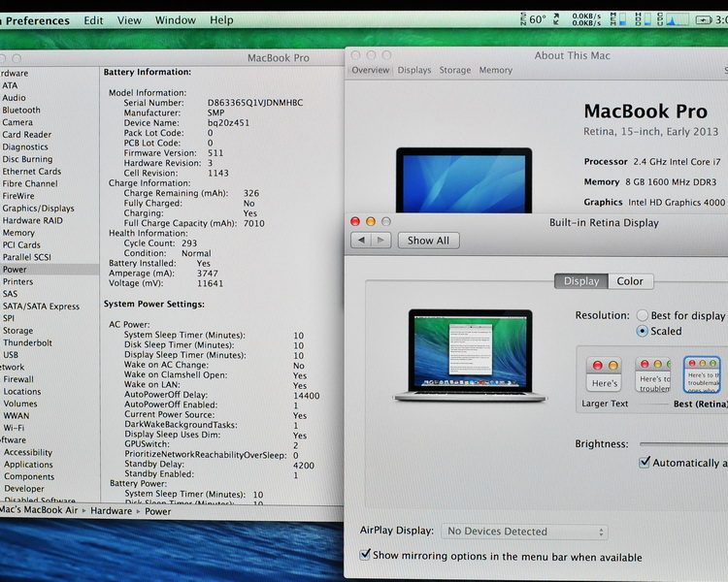This screenshot has height=582, width=728.
Task: Select the Best for display resolution option
Action: [643, 315]
